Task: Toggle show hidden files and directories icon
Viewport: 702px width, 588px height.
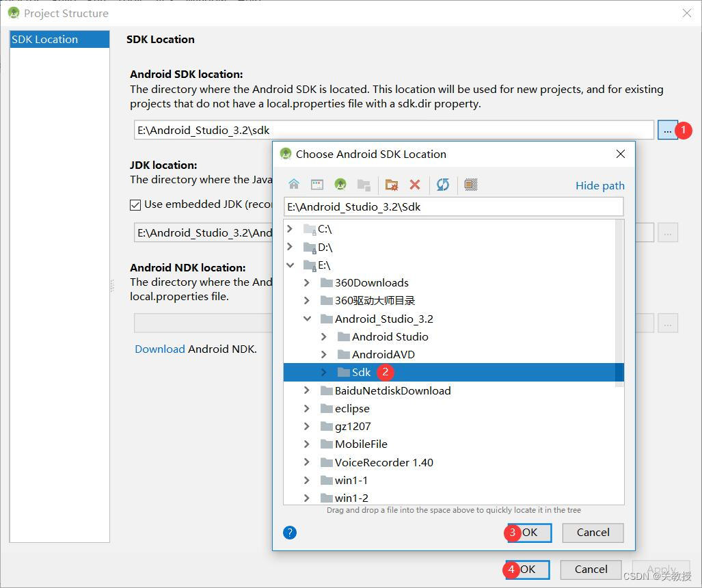Action: 470,184
